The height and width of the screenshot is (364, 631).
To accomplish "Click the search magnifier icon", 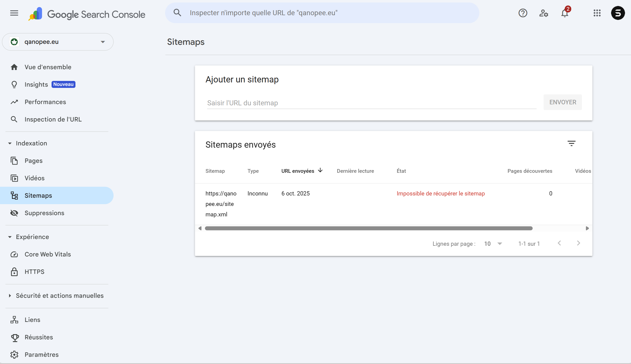I will click(x=177, y=13).
